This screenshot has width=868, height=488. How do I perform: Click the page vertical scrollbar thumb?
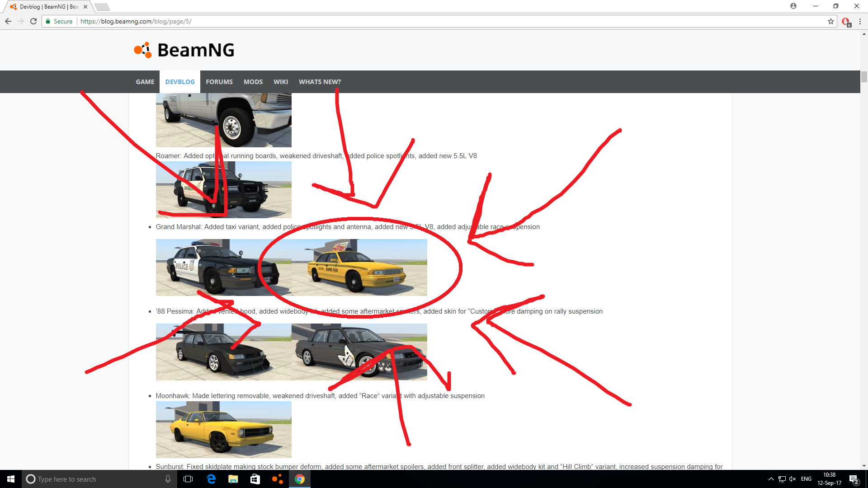(864, 77)
